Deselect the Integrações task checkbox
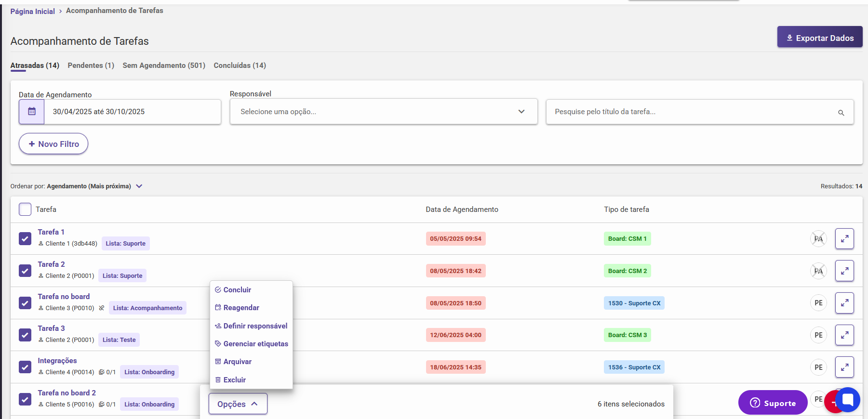The image size is (868, 419). click(x=25, y=367)
